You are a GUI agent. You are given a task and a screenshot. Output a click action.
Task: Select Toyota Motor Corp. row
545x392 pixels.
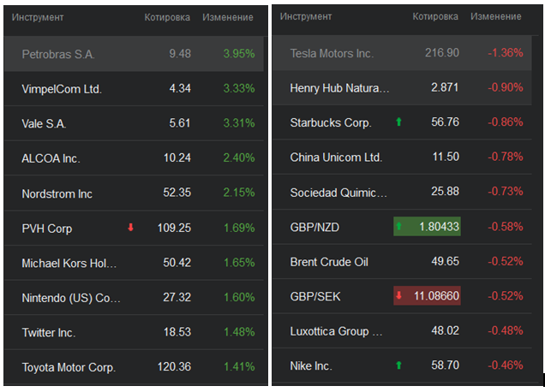69,367
